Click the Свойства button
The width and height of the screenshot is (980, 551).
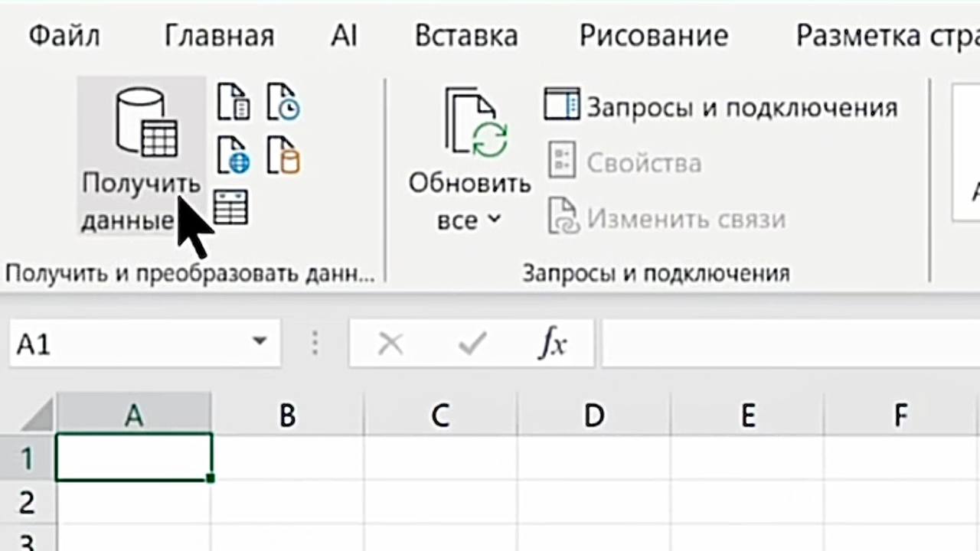coord(625,162)
